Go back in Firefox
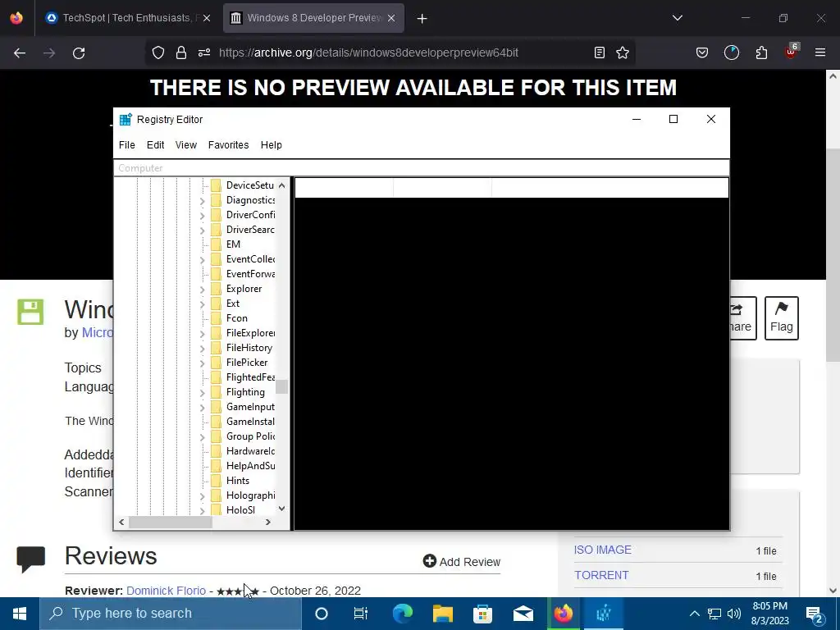 [x=20, y=52]
